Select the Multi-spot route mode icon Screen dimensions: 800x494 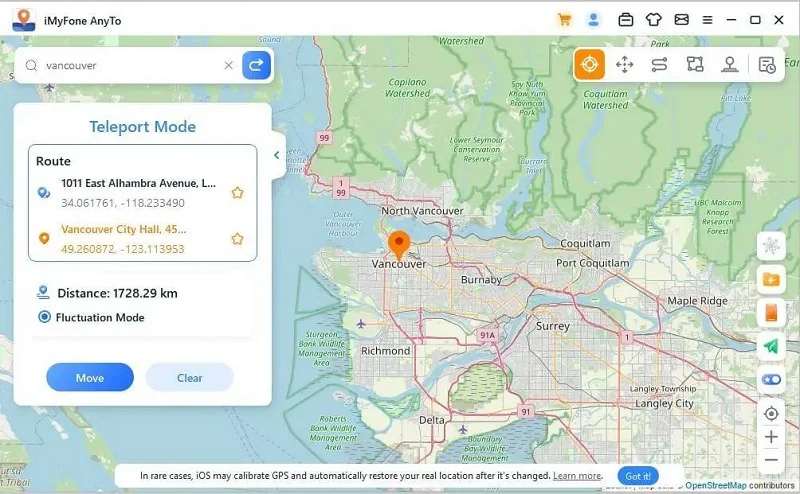point(695,64)
